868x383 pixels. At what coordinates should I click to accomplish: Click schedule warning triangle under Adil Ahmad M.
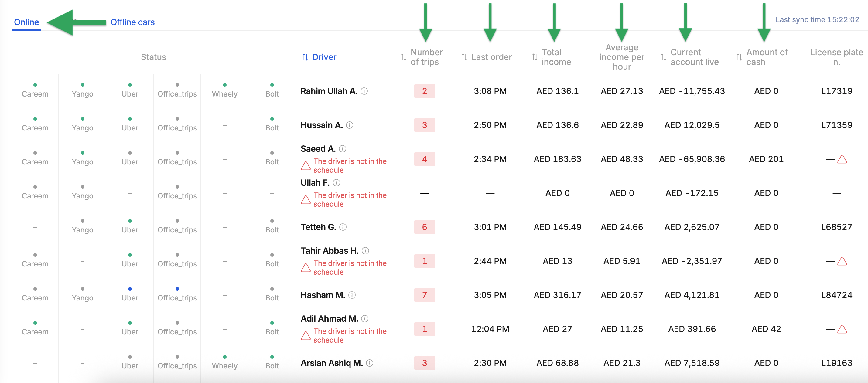[x=306, y=336]
